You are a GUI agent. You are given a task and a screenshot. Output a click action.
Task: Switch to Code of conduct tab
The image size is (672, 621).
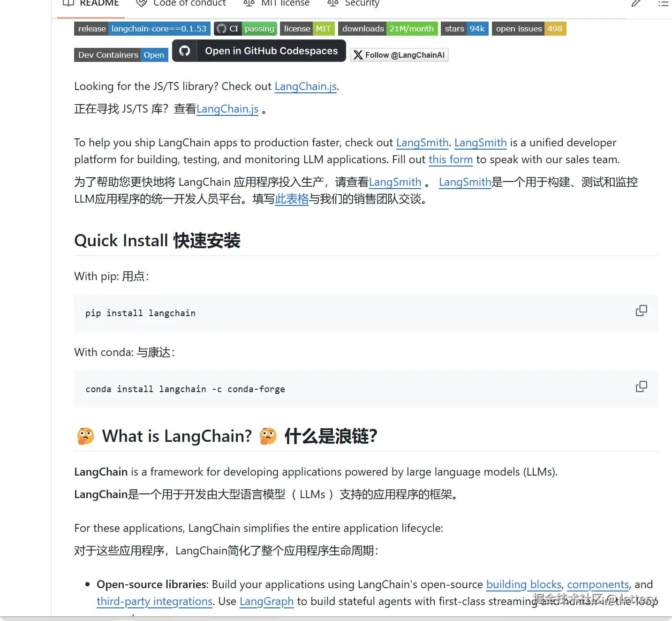181,3
